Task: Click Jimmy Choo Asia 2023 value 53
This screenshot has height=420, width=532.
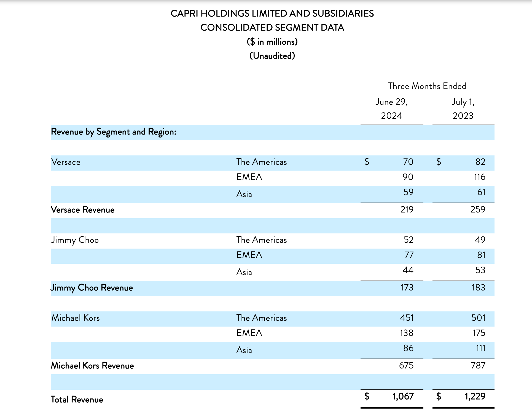Action: [480, 270]
